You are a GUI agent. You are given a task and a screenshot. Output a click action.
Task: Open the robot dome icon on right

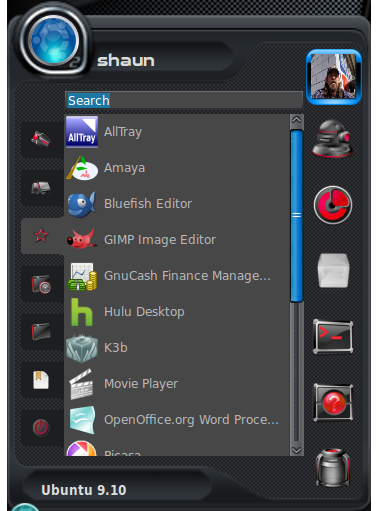pyautogui.click(x=333, y=139)
